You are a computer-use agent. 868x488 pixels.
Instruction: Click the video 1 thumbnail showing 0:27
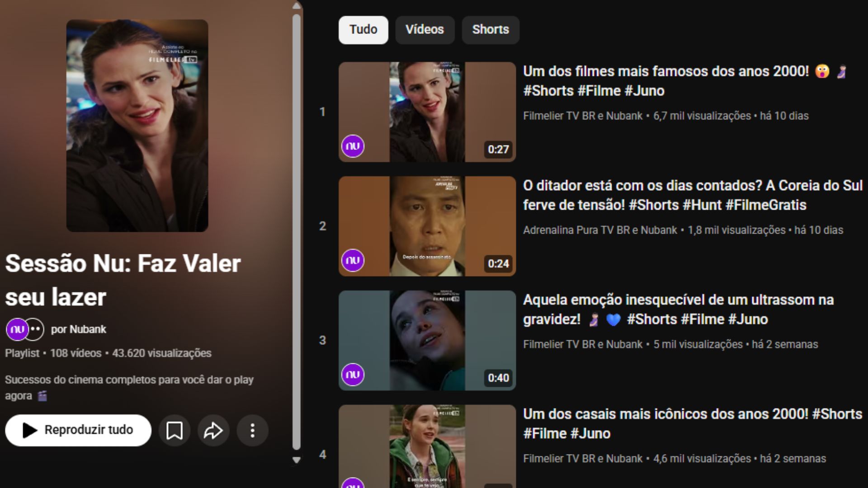coord(427,112)
